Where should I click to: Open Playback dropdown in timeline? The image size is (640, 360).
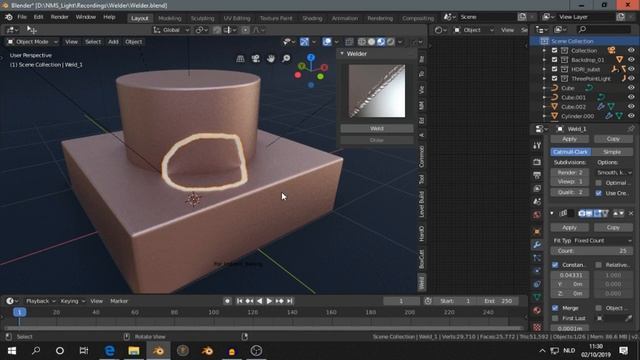[x=40, y=301]
